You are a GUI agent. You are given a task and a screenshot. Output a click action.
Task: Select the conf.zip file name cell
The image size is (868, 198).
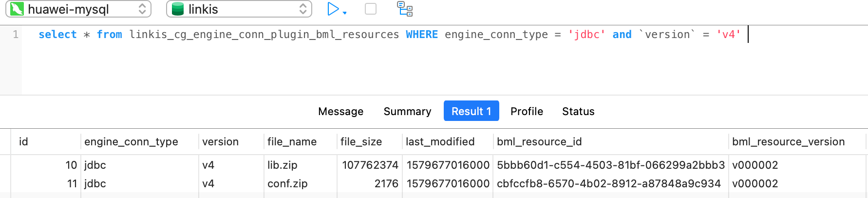pos(287,184)
